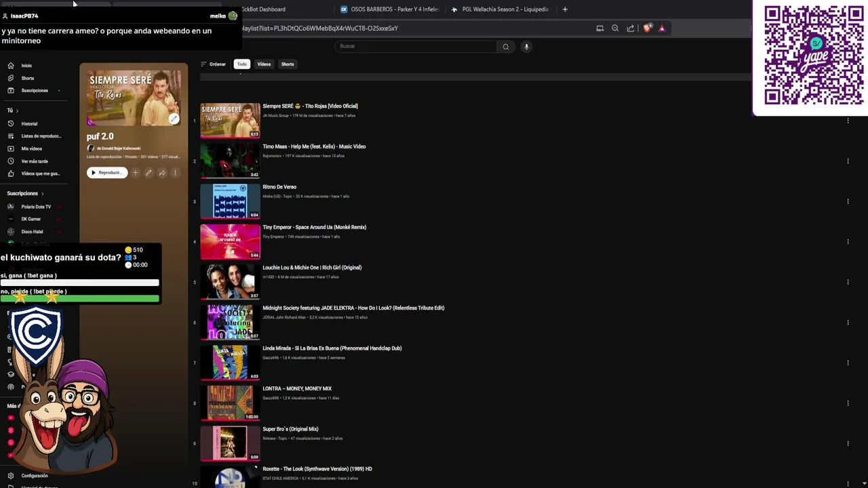Open video title LONTRA – MONEY, MONEY MIX
This screenshot has width=868, height=488.
point(297,389)
